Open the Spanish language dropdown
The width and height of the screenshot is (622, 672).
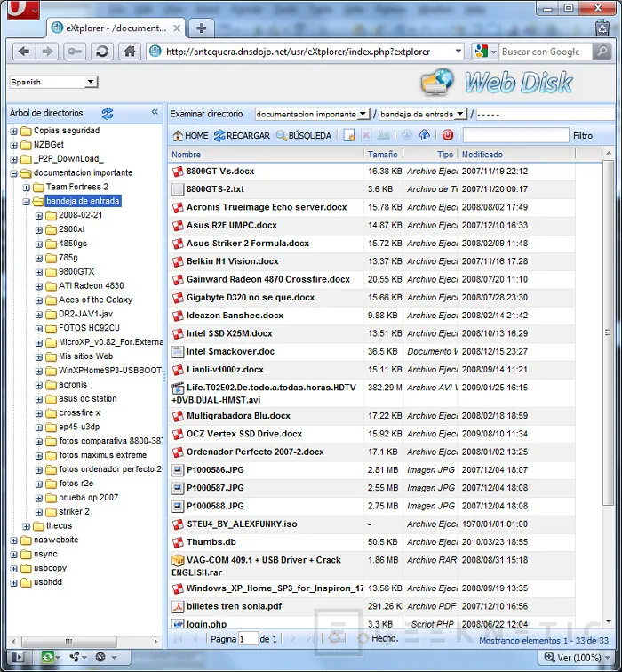pyautogui.click(x=91, y=82)
